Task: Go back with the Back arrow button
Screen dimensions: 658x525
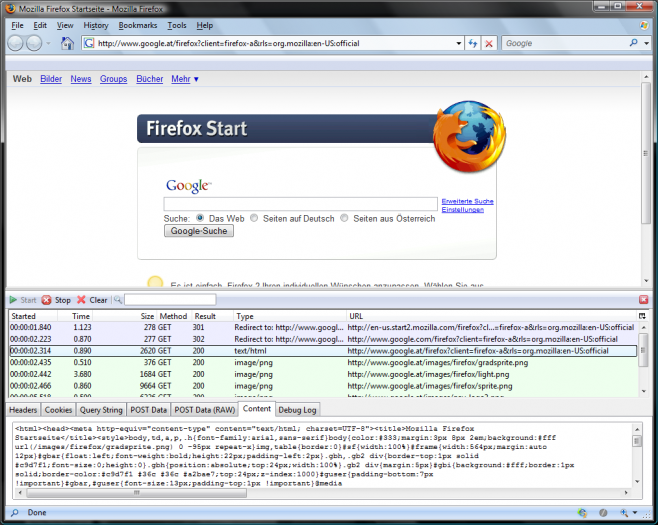Action: pyautogui.click(x=16, y=43)
